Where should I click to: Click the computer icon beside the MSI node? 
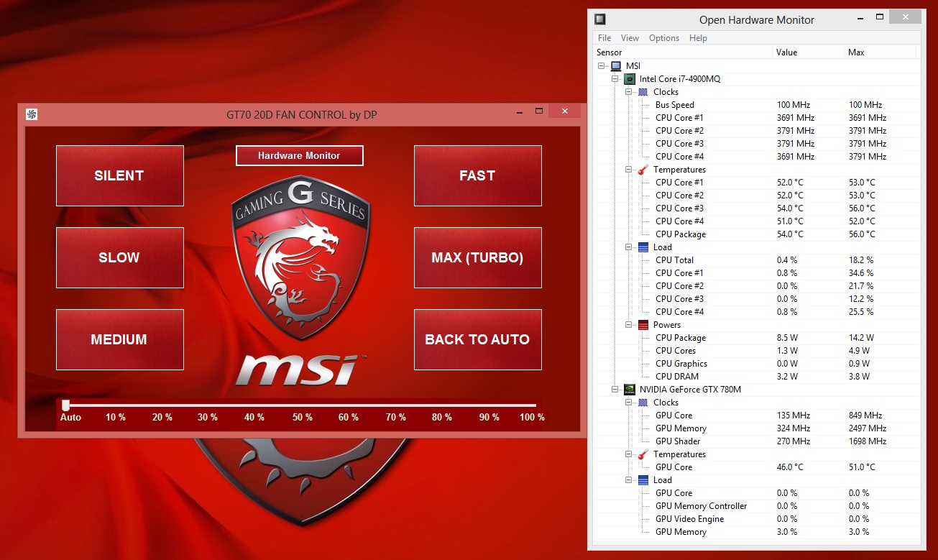pyautogui.click(x=616, y=66)
